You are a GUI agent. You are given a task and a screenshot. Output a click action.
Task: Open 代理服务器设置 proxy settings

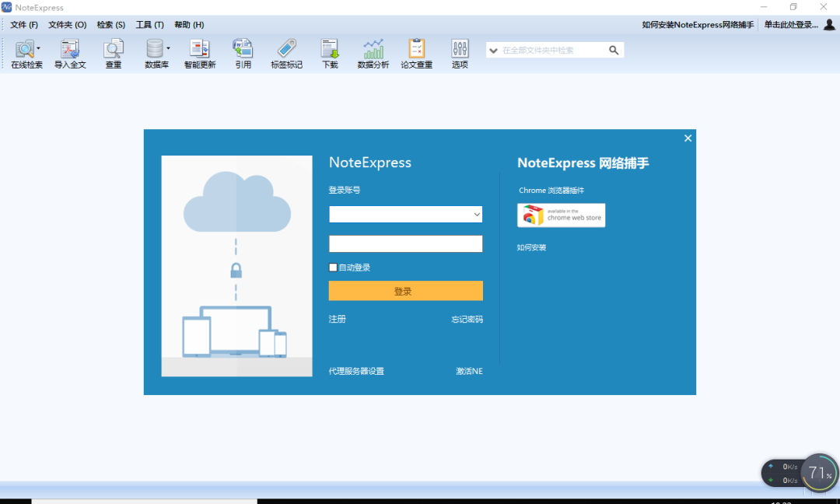(356, 371)
